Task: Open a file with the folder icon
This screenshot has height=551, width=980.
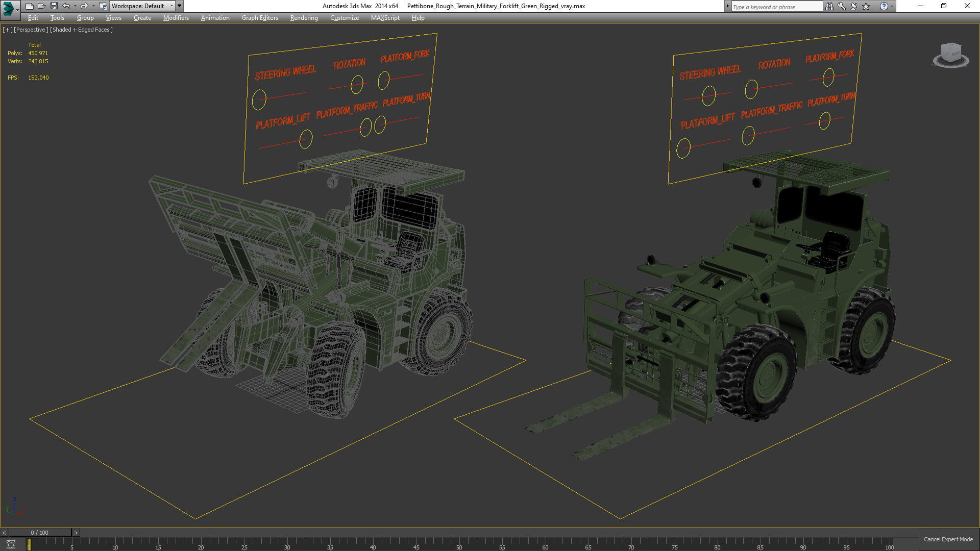Action: click(x=41, y=6)
